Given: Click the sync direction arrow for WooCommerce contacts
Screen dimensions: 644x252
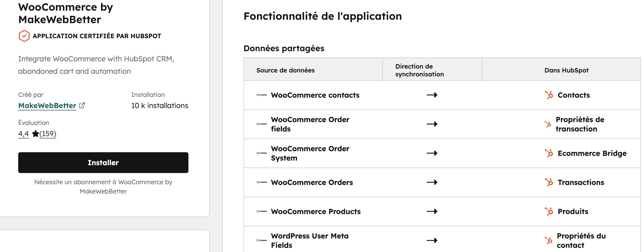Looking at the screenshot, I should pos(432,95).
